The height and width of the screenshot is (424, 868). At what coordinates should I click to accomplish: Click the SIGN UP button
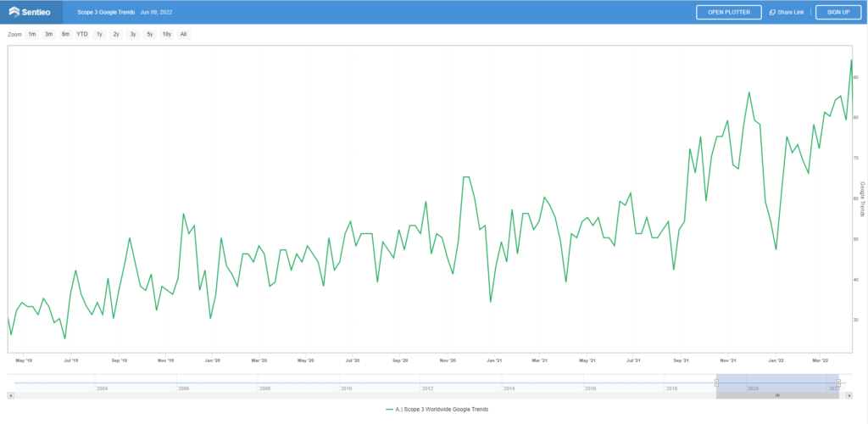pyautogui.click(x=838, y=12)
